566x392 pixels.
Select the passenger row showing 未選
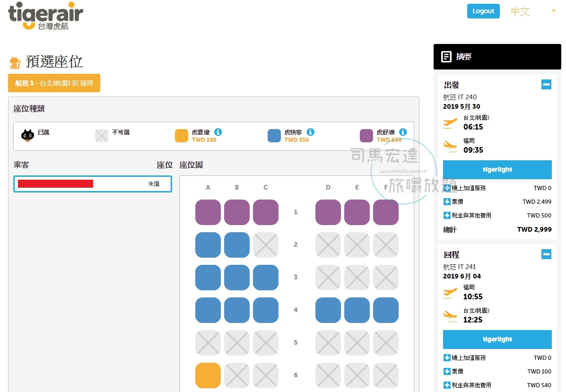pyautogui.click(x=93, y=184)
